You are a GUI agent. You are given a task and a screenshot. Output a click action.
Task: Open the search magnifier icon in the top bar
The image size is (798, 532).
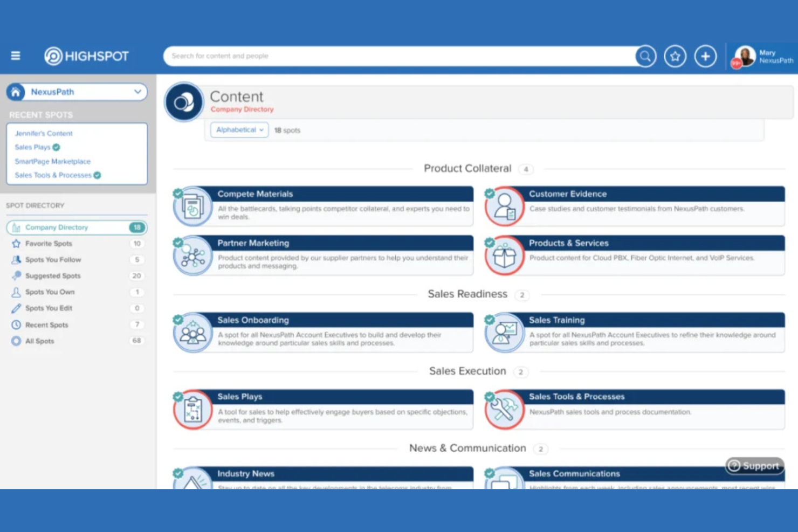coord(645,56)
